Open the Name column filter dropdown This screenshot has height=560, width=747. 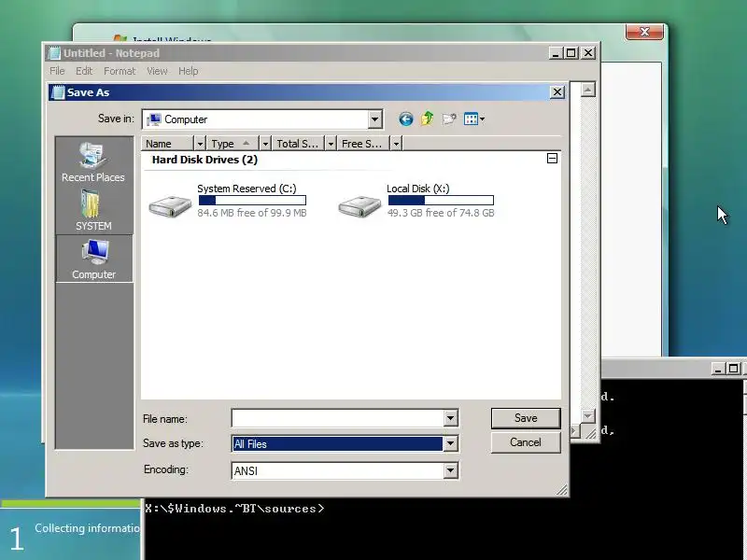(200, 144)
